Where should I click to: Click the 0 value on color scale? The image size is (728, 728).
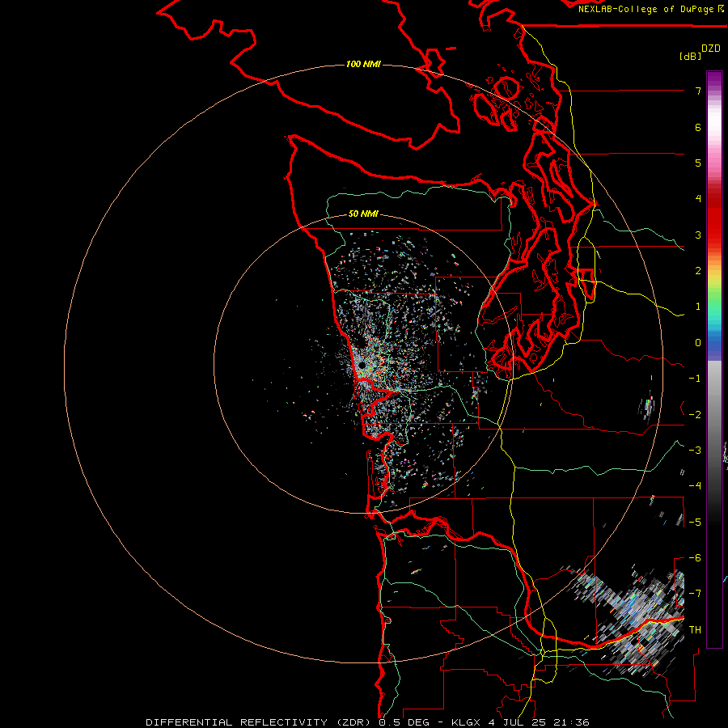(698, 343)
